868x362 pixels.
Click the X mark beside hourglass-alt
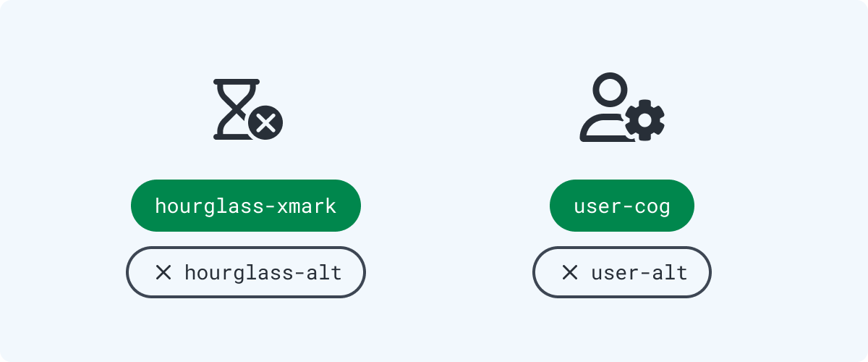pyautogui.click(x=163, y=272)
